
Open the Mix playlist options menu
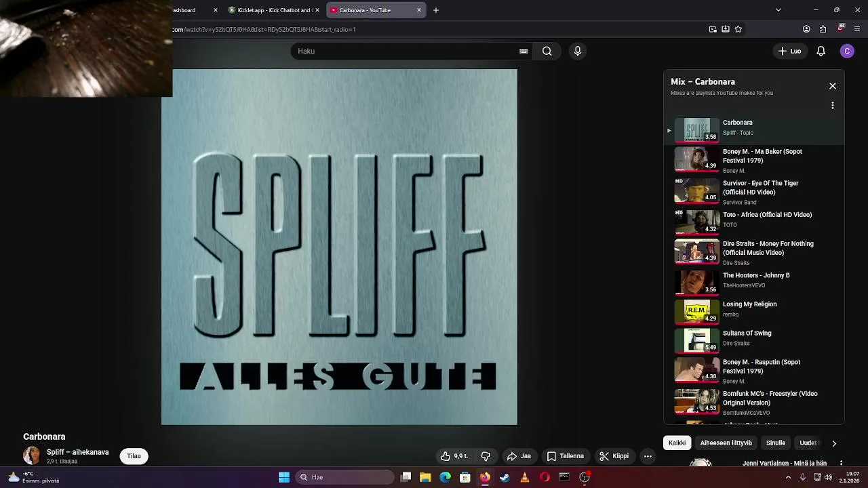tap(833, 106)
